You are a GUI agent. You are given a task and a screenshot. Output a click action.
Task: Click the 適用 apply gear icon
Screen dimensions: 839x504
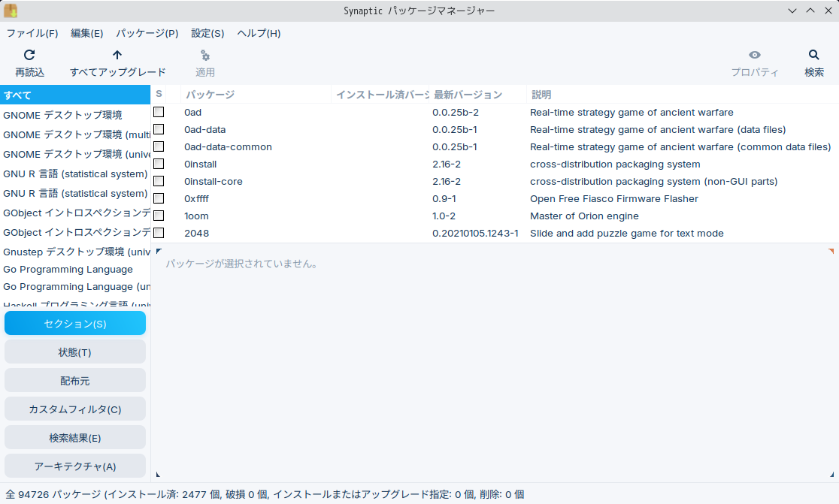(204, 55)
